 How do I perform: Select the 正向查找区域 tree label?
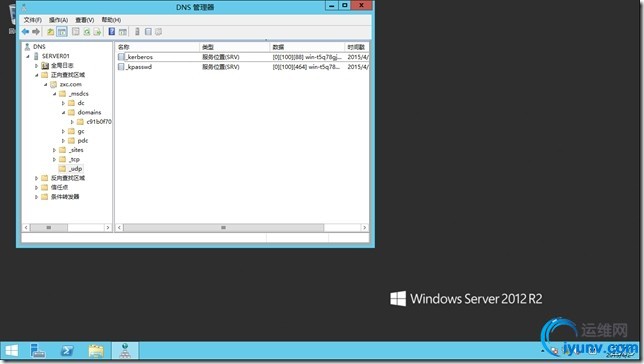[68, 75]
